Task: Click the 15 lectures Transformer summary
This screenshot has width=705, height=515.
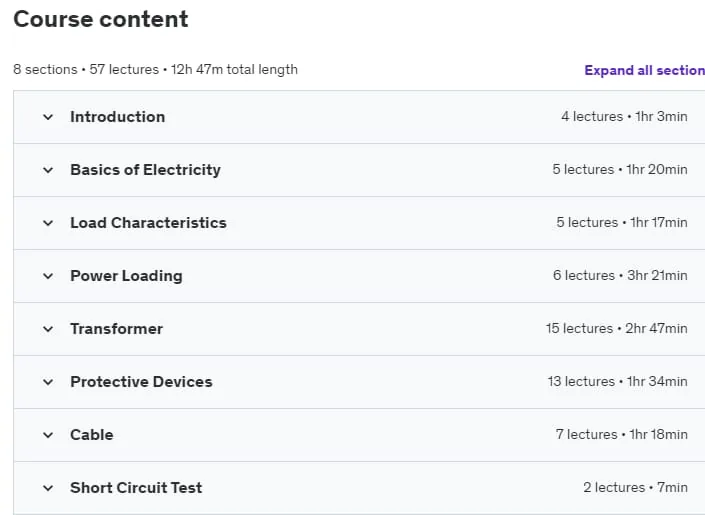Action: (616, 328)
